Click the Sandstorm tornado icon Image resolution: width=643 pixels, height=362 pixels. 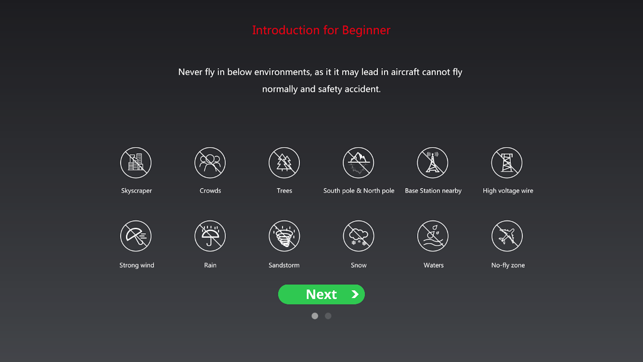(x=284, y=236)
